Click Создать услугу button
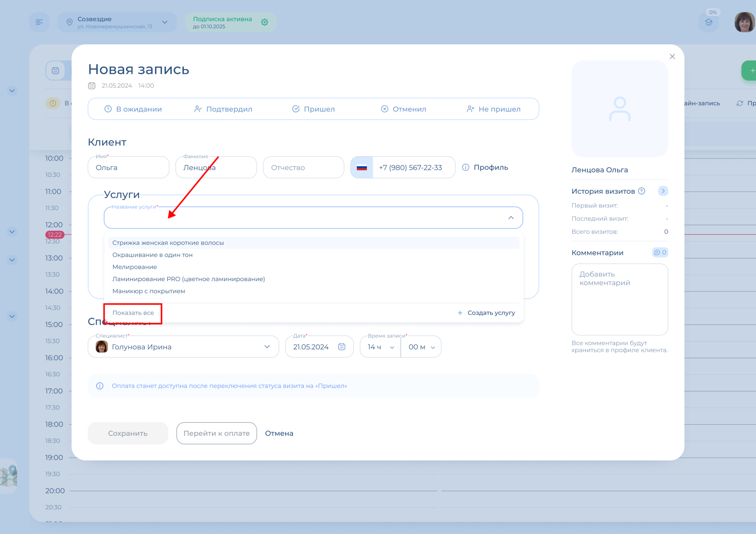This screenshot has height=534, width=756. tap(486, 313)
